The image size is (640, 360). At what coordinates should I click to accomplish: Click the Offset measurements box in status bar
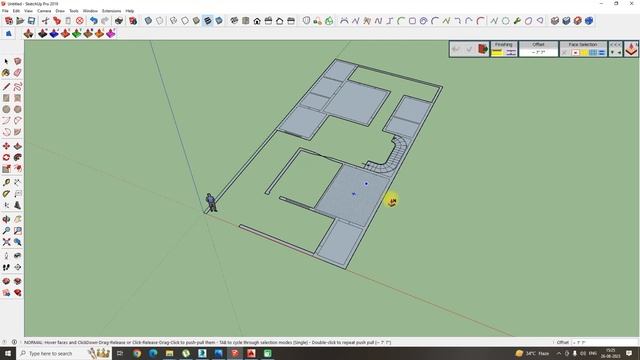click(x=604, y=342)
